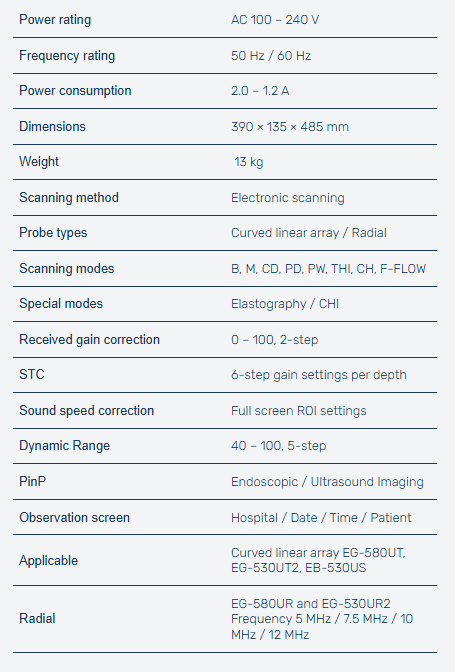Image resolution: width=455 pixels, height=672 pixels.
Task: Click the Dynamic Range label
Action: 64,446
